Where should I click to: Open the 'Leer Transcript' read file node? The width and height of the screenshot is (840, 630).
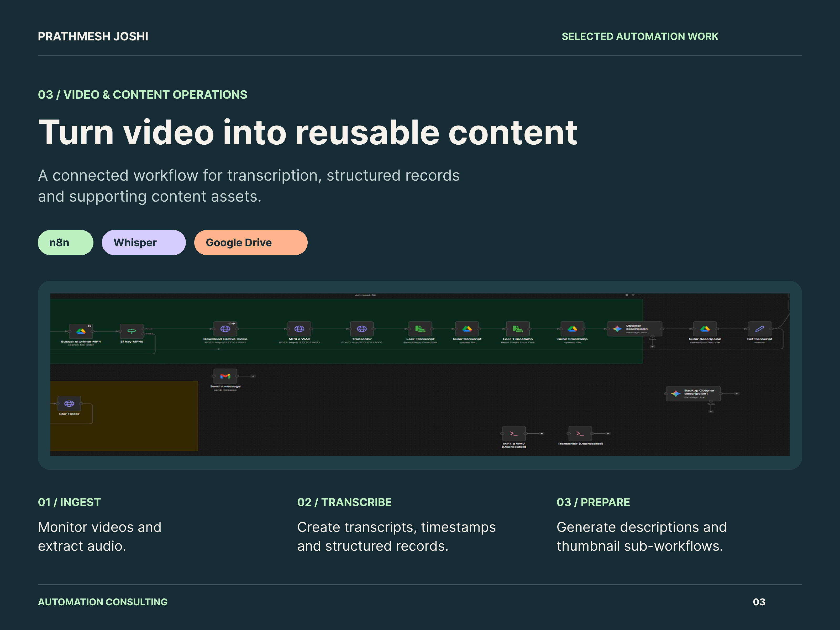[x=420, y=329]
